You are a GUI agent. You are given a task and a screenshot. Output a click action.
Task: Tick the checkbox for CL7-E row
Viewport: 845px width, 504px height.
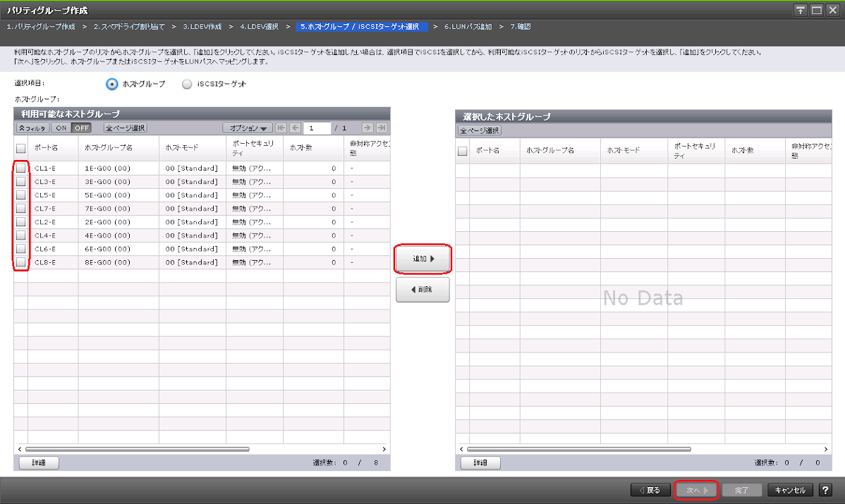click(21, 209)
